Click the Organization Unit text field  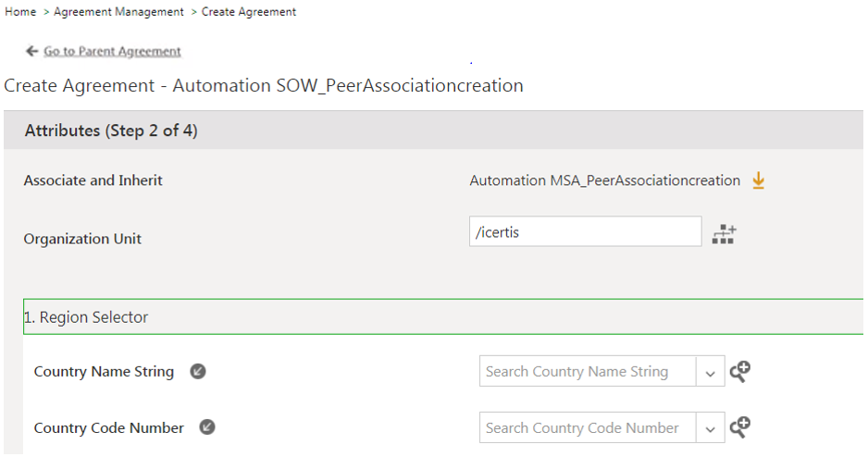point(585,232)
